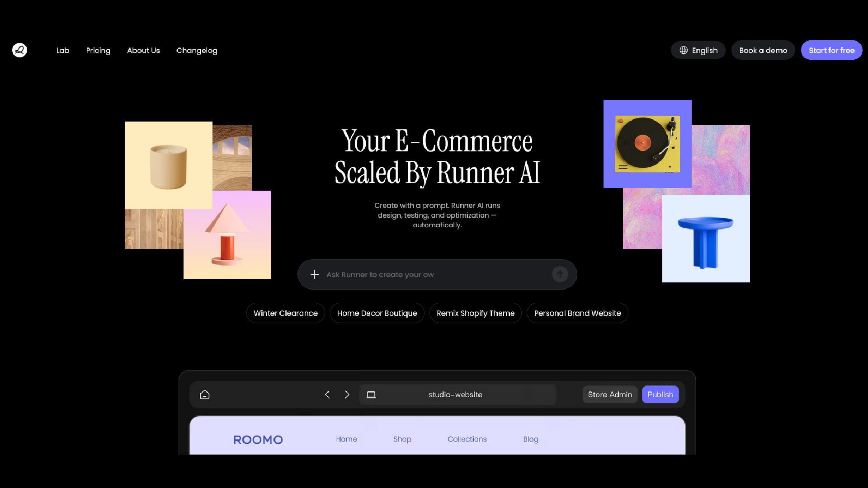Go forward with the right chevron arrow
The width and height of the screenshot is (868, 488).
click(x=347, y=394)
